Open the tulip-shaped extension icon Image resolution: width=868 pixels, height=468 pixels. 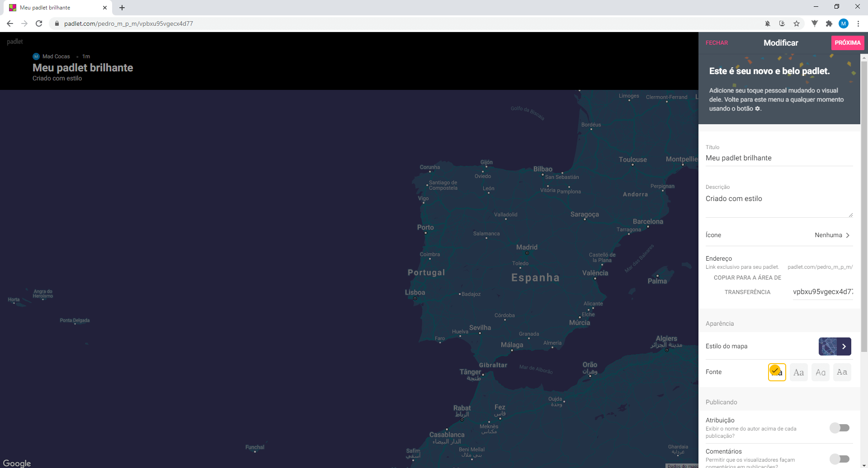(814, 23)
